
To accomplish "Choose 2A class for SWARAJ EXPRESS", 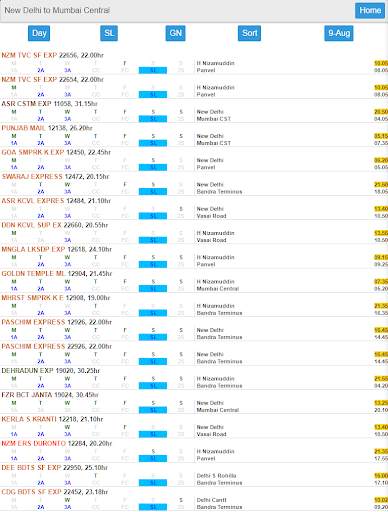I will 41,192.
